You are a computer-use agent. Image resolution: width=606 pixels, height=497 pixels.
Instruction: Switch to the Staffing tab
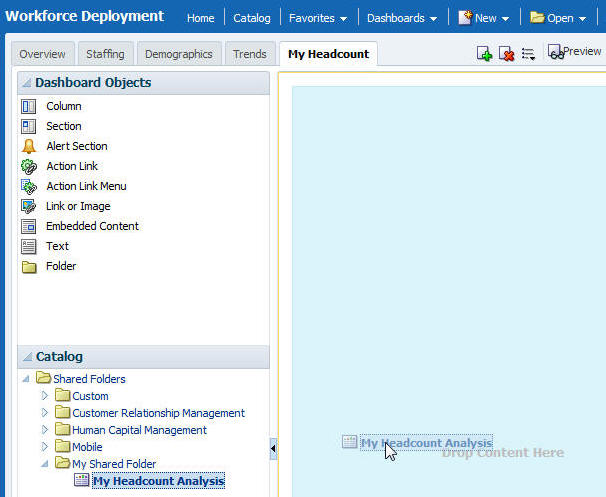click(x=106, y=54)
